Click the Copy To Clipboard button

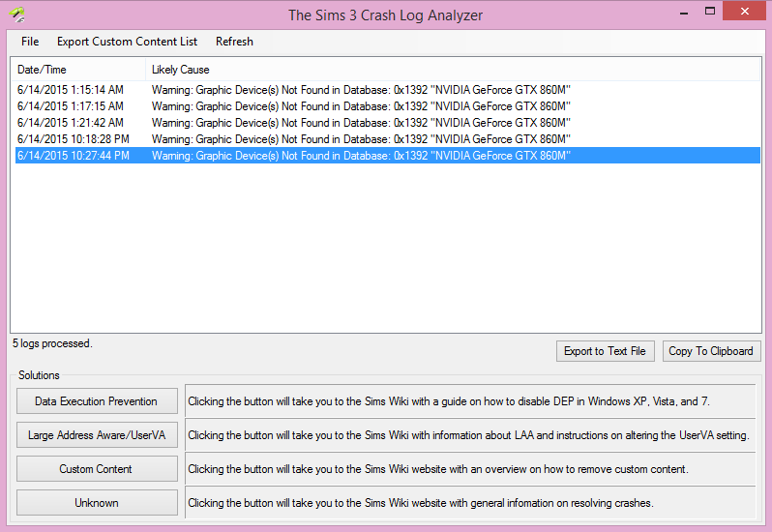(x=711, y=351)
